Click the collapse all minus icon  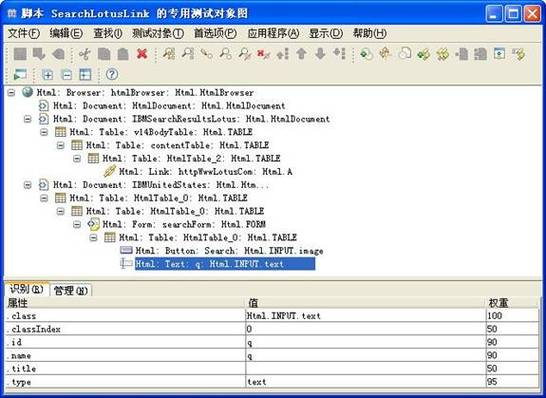tap(67, 75)
